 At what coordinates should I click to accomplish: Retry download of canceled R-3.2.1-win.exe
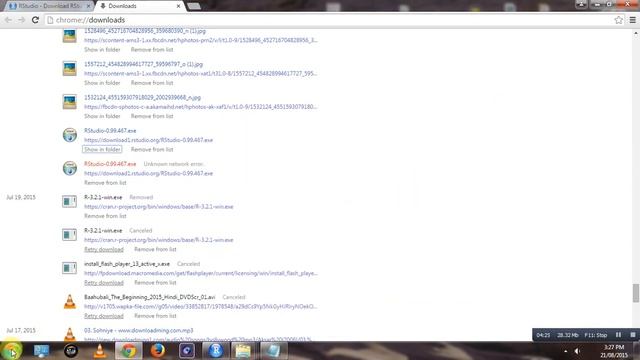(104, 249)
